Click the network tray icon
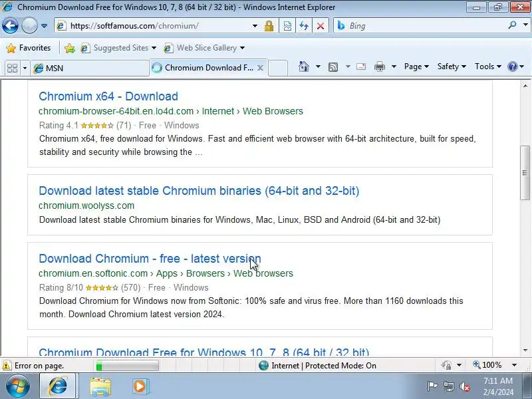 [448, 386]
